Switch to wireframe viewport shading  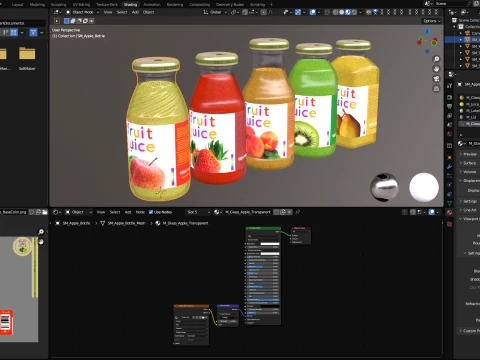pyautogui.click(x=336, y=12)
